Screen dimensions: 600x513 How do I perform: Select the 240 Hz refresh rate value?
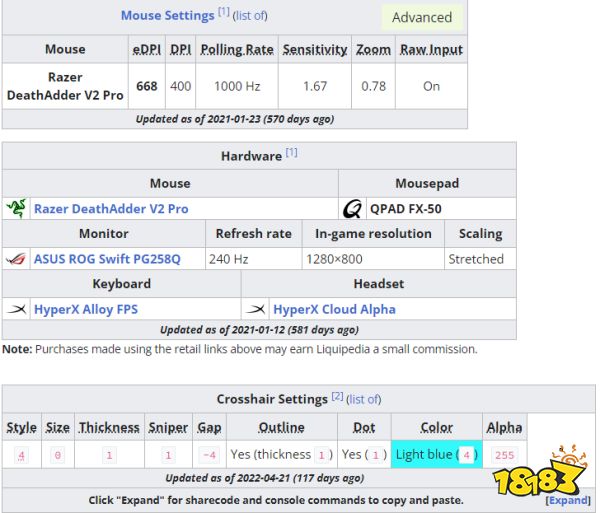click(228, 259)
